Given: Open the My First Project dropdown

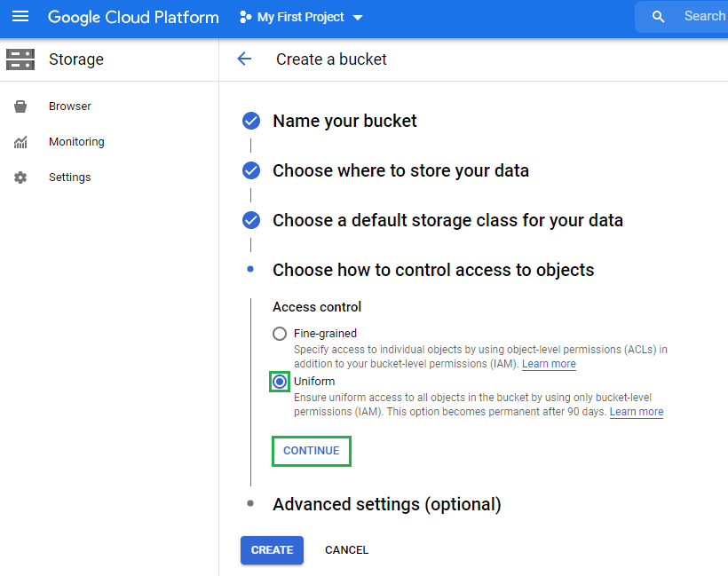Looking at the screenshot, I should [302, 18].
